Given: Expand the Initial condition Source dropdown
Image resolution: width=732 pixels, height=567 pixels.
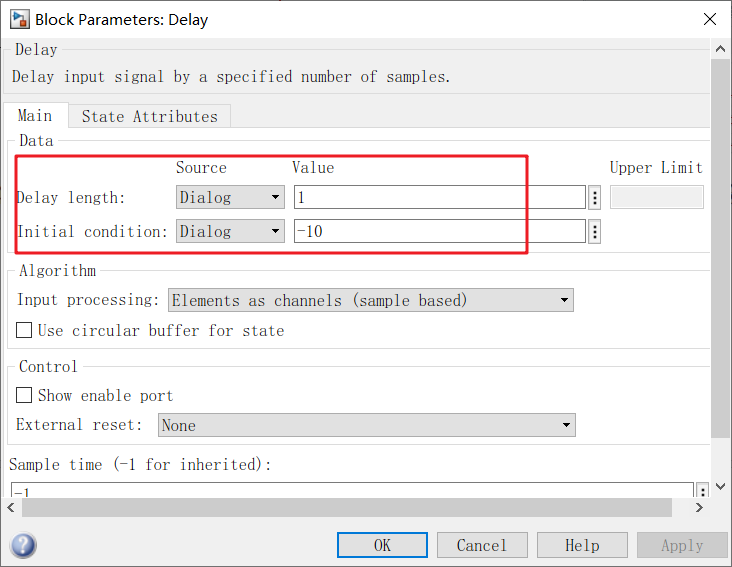Looking at the screenshot, I should pos(230,232).
